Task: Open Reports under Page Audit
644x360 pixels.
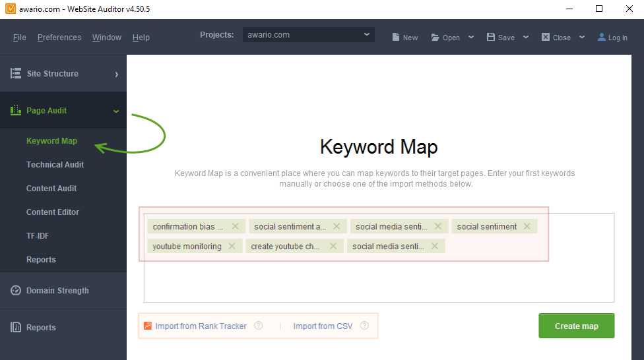Action: tap(41, 260)
